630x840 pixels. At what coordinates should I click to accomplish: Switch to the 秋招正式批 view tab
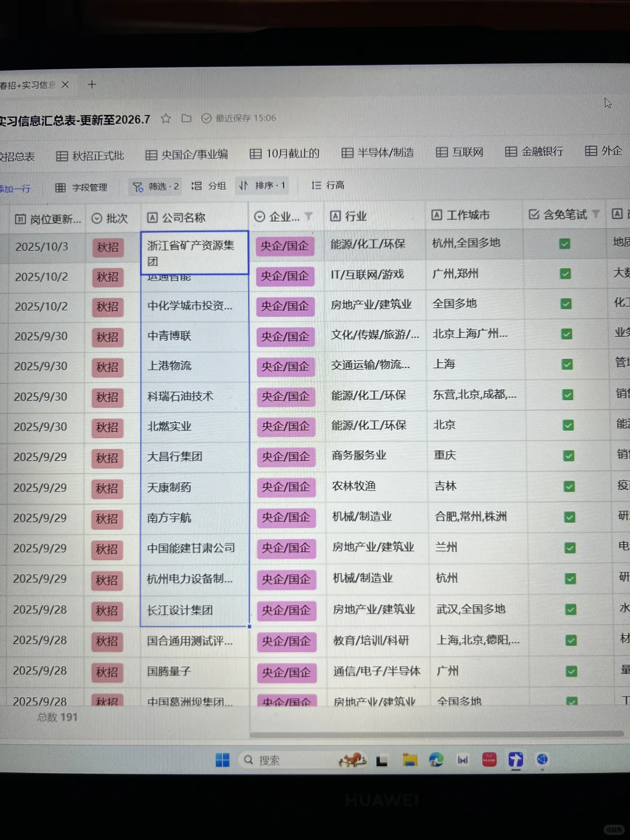pos(90,156)
